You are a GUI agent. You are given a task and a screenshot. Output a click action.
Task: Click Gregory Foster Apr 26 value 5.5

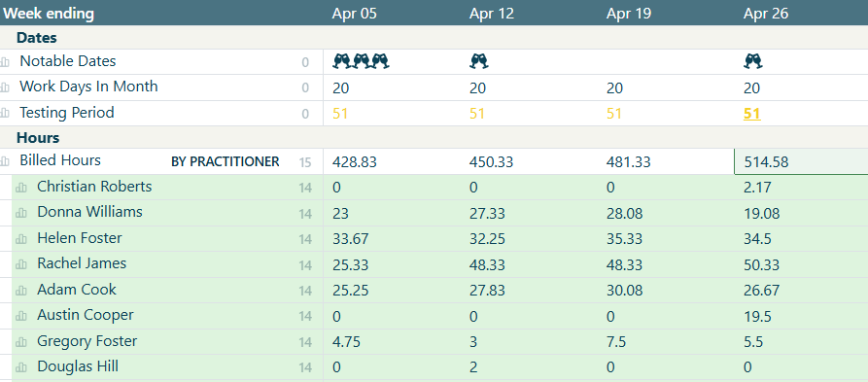coord(753,342)
